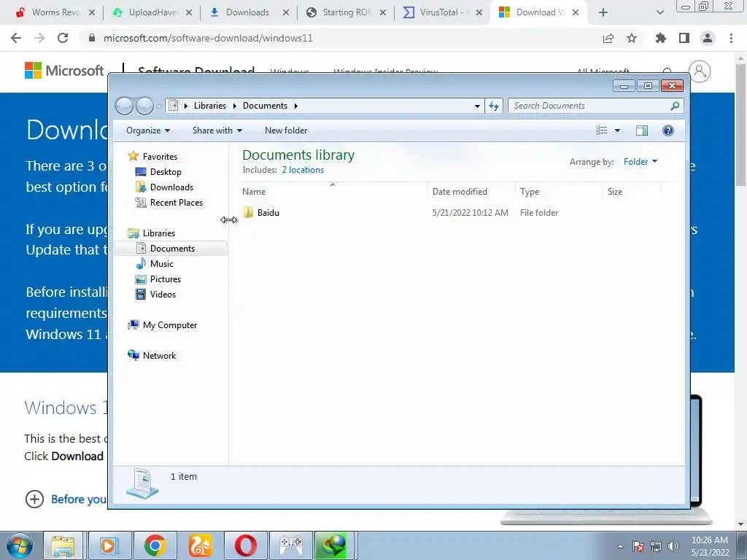Open Downloads folder in Favorites
The height and width of the screenshot is (560, 747).
[171, 187]
